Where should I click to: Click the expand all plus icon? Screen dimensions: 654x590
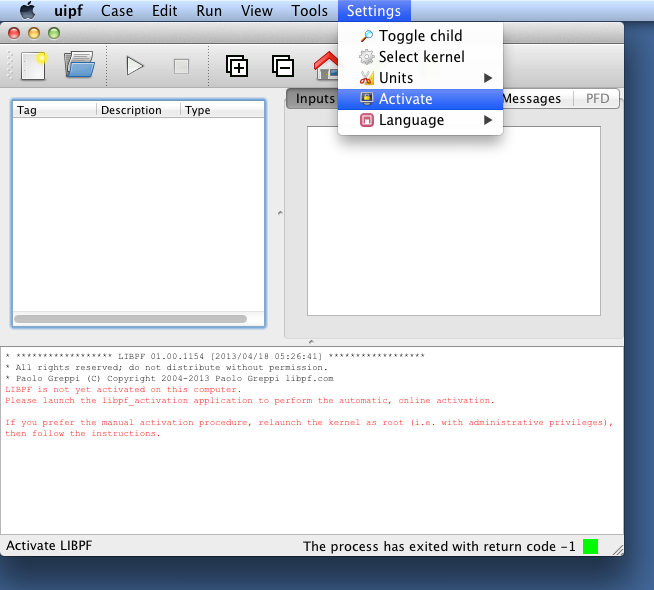[x=237, y=66]
